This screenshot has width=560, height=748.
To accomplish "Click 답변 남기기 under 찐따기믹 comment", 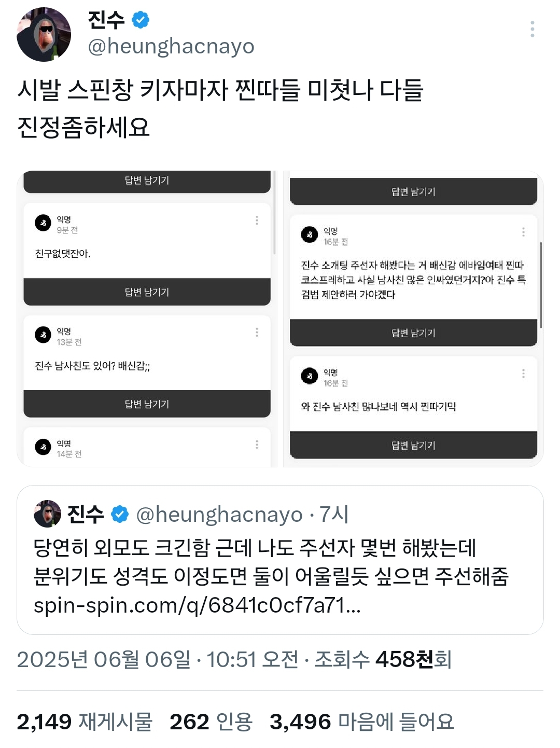I will click(x=413, y=445).
